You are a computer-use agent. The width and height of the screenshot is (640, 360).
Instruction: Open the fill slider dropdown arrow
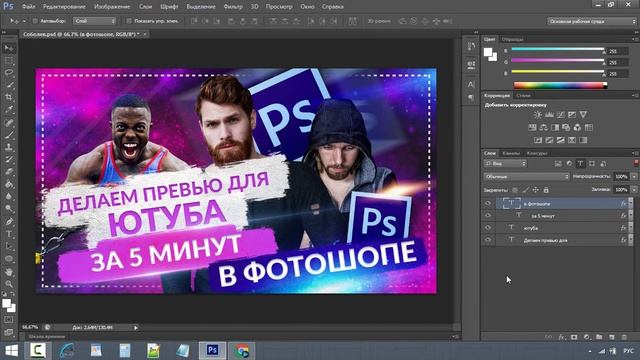634,190
